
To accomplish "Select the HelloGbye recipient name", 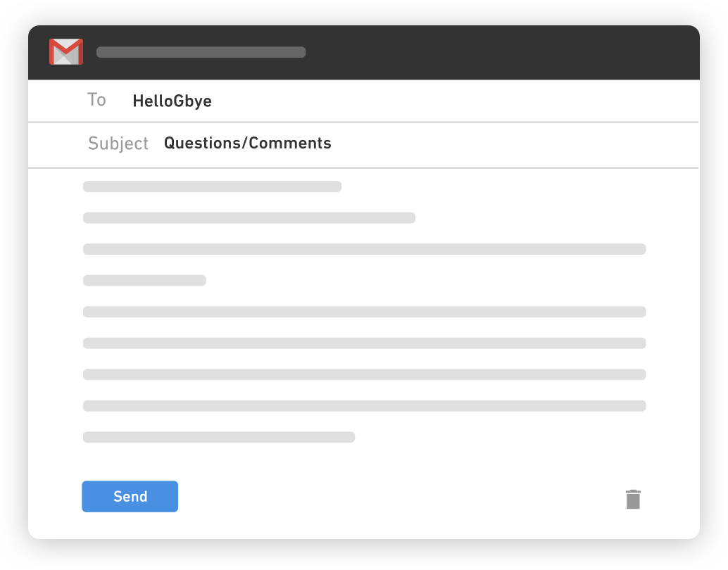I will coord(171,101).
